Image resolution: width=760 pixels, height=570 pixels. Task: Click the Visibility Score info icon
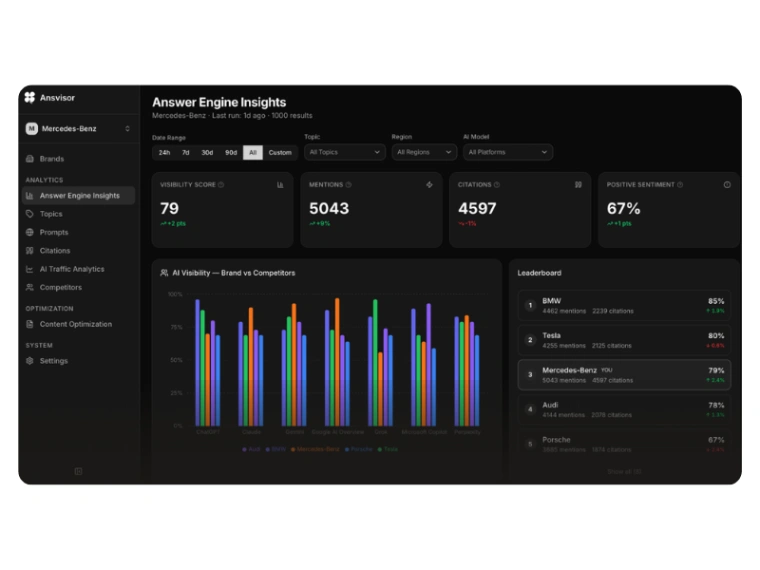pos(221,185)
